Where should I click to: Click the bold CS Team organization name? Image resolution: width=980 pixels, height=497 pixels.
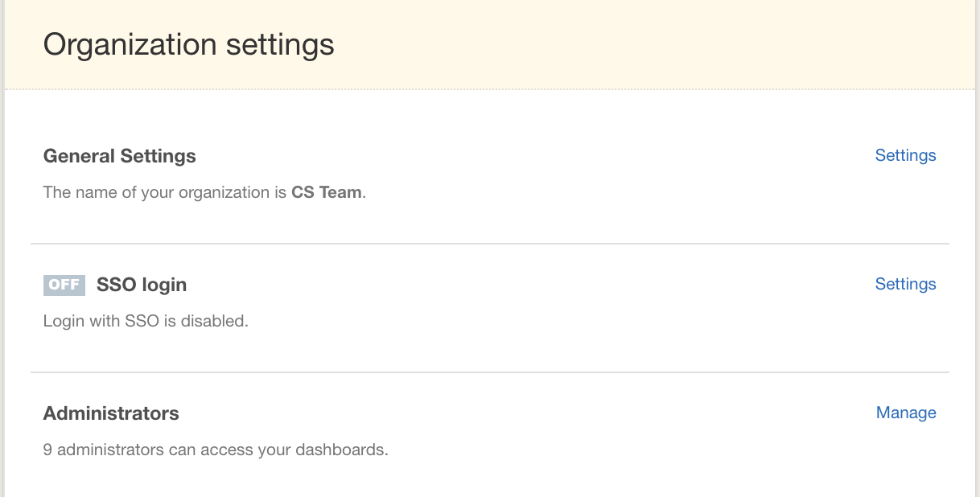pos(327,193)
